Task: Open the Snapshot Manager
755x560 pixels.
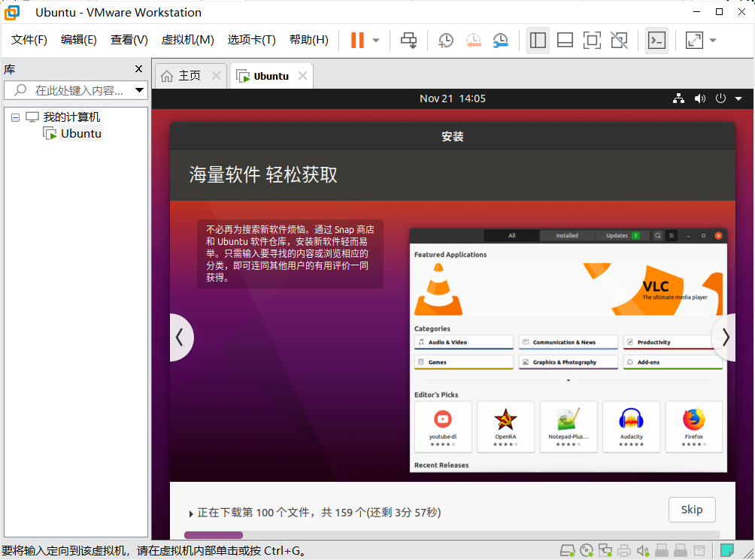Action: click(x=500, y=40)
